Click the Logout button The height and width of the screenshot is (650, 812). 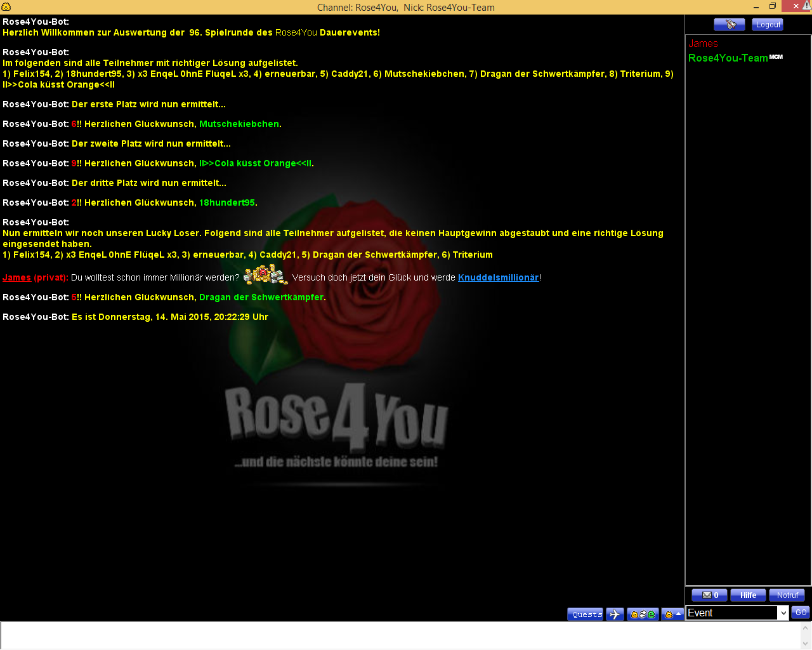click(768, 25)
